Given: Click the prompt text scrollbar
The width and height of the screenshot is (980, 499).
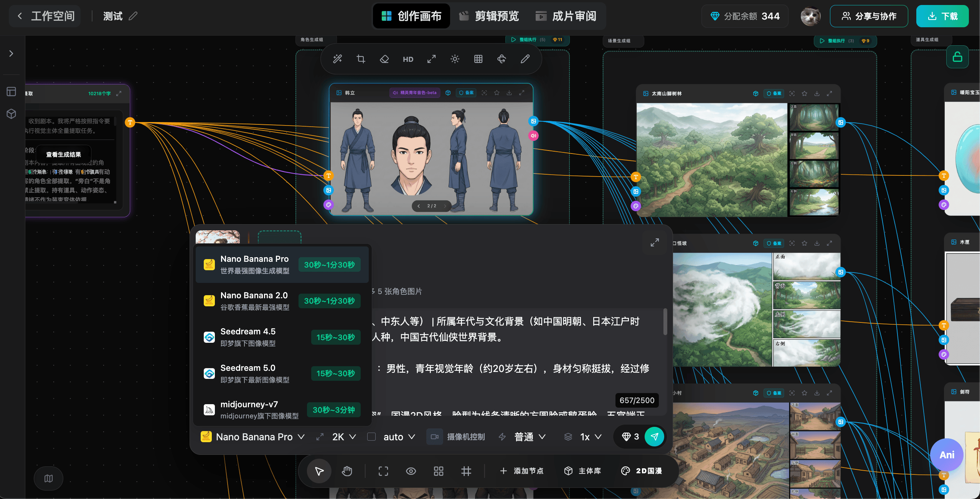Looking at the screenshot, I should pyautogui.click(x=665, y=322).
